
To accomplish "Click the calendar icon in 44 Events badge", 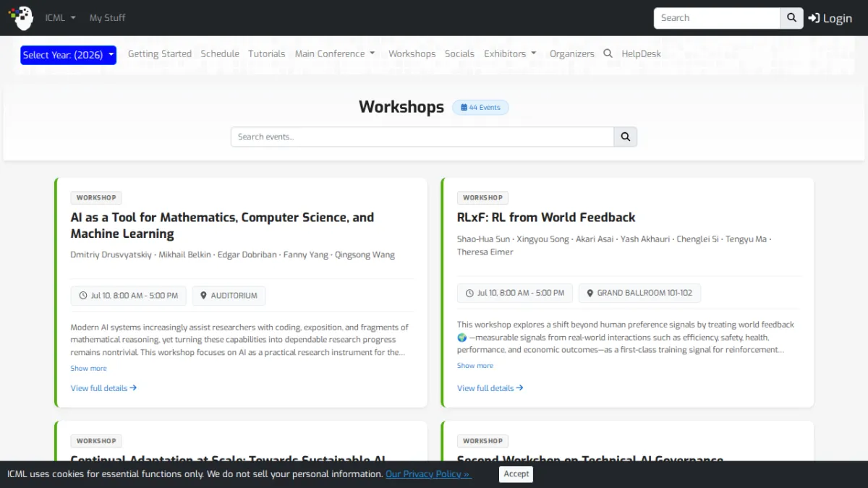I will [464, 108].
